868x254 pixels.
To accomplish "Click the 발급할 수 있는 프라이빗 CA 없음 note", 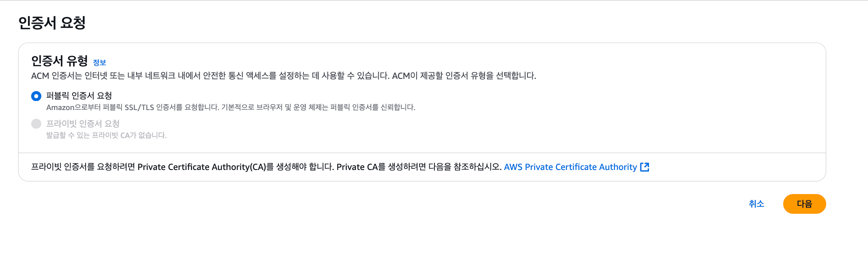I will point(106,135).
